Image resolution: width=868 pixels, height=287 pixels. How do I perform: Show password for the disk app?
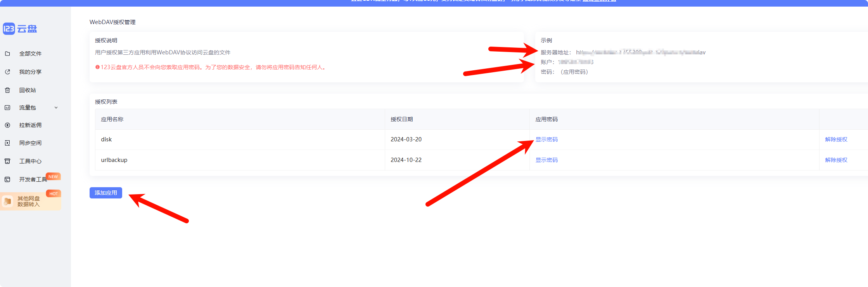click(546, 139)
